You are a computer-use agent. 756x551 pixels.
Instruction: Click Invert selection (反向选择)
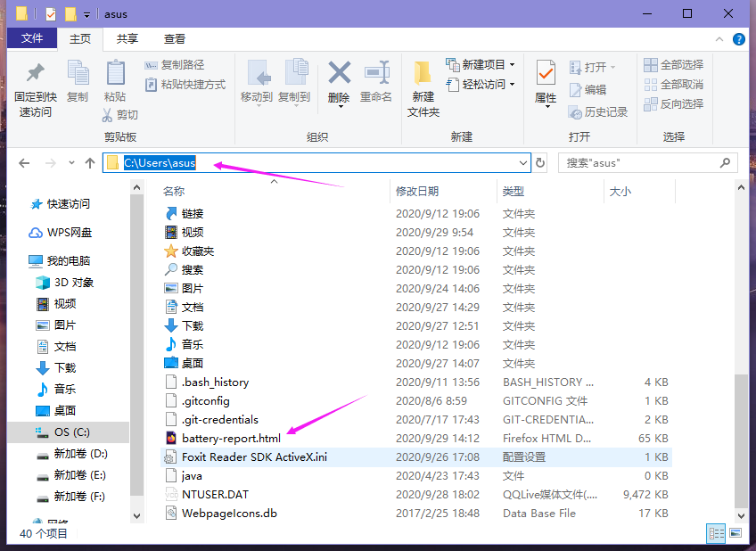pos(674,103)
